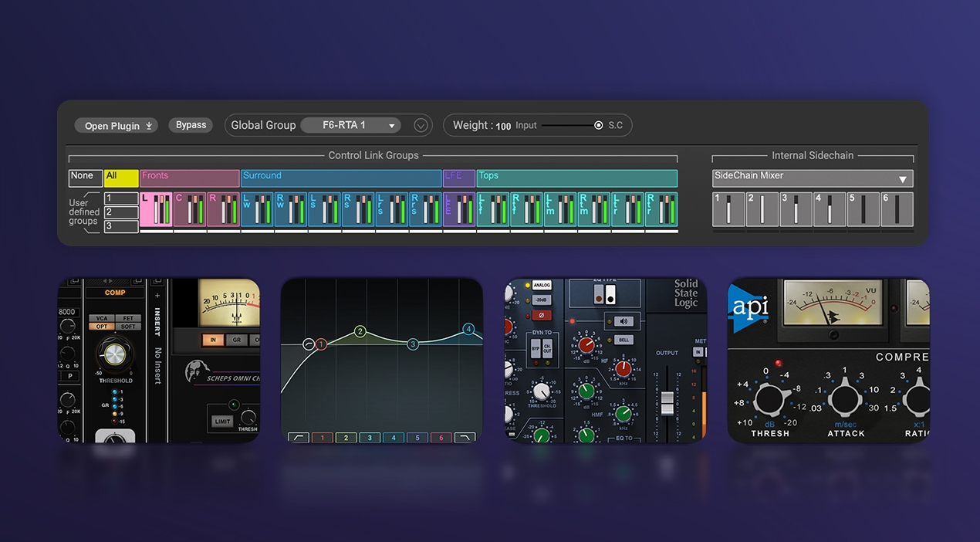Choose user defined group 1
The width and height of the screenshot is (980, 542).
121,198
